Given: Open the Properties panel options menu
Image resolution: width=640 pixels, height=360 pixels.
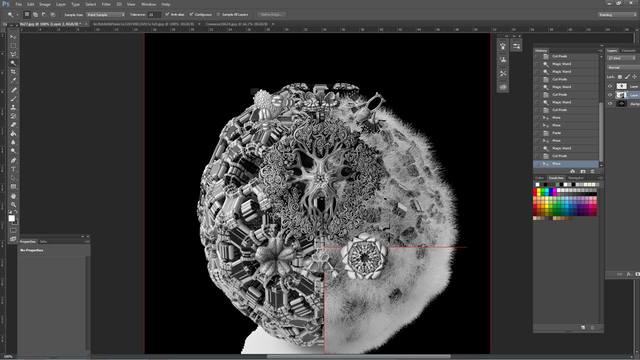Looking at the screenshot, I should [x=87, y=242].
